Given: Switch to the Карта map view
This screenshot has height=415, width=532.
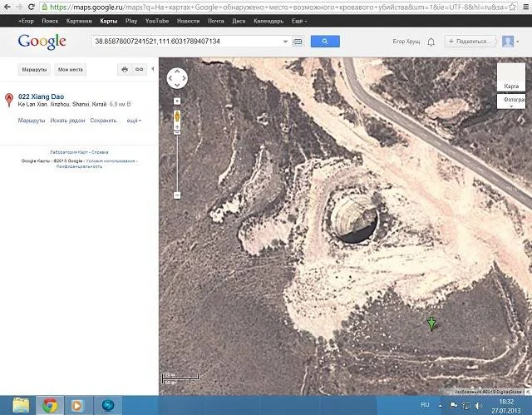Looking at the screenshot, I should [x=511, y=77].
